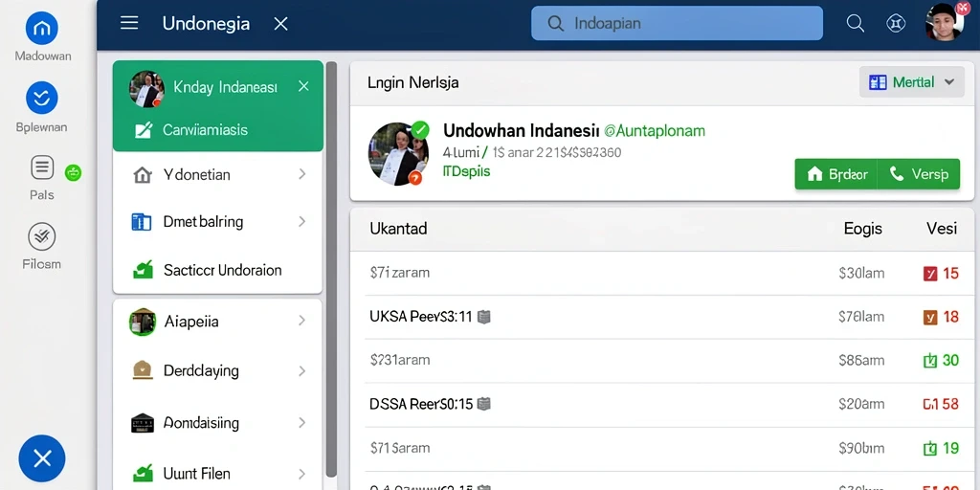Click the $90bm value
The height and width of the screenshot is (490, 980).
coord(861,448)
